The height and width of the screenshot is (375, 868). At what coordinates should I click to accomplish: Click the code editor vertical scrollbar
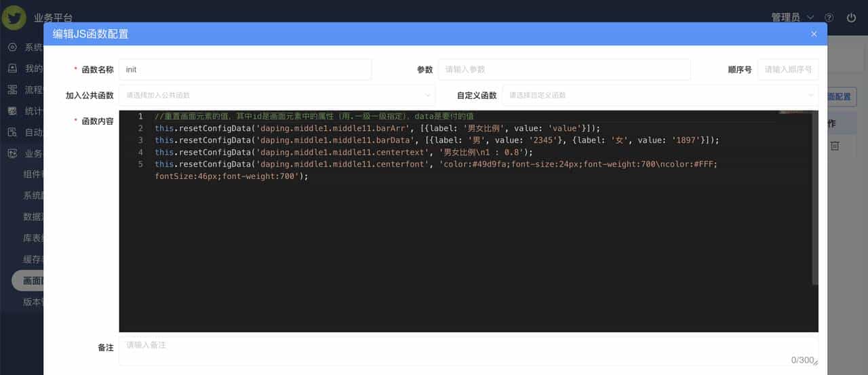pyautogui.click(x=815, y=197)
